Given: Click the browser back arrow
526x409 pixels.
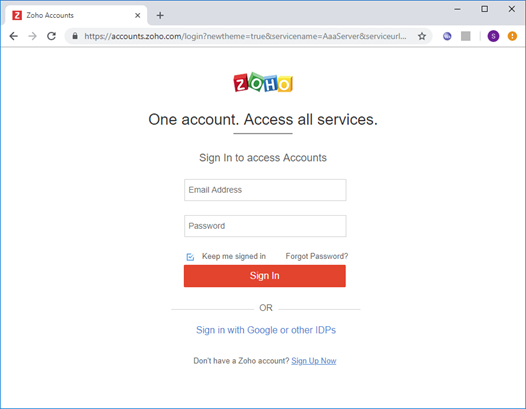Looking at the screenshot, I should click(13, 36).
